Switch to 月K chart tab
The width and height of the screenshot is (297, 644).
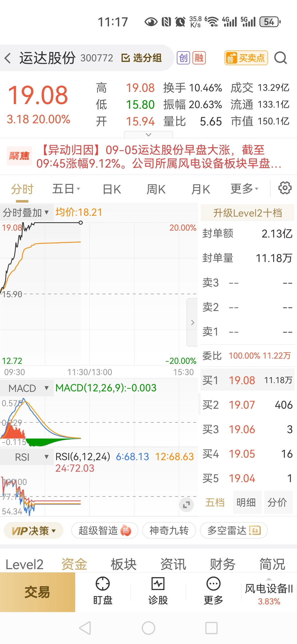click(x=201, y=189)
